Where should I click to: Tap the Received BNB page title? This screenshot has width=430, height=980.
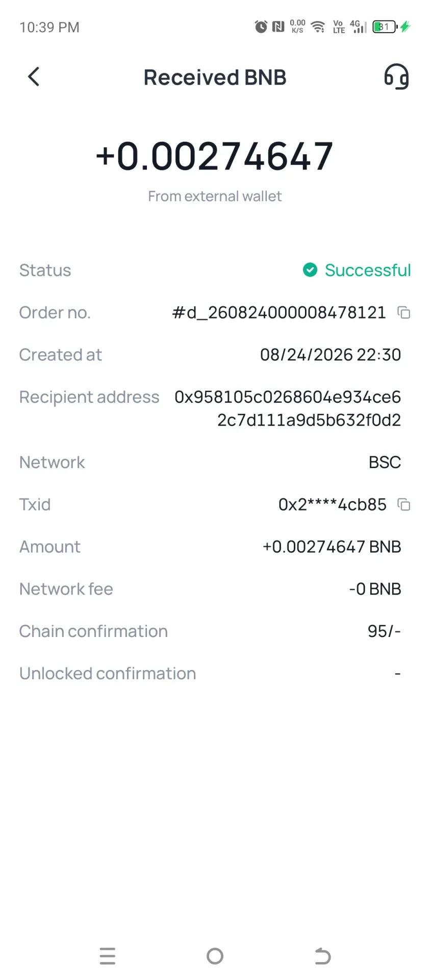click(x=215, y=78)
